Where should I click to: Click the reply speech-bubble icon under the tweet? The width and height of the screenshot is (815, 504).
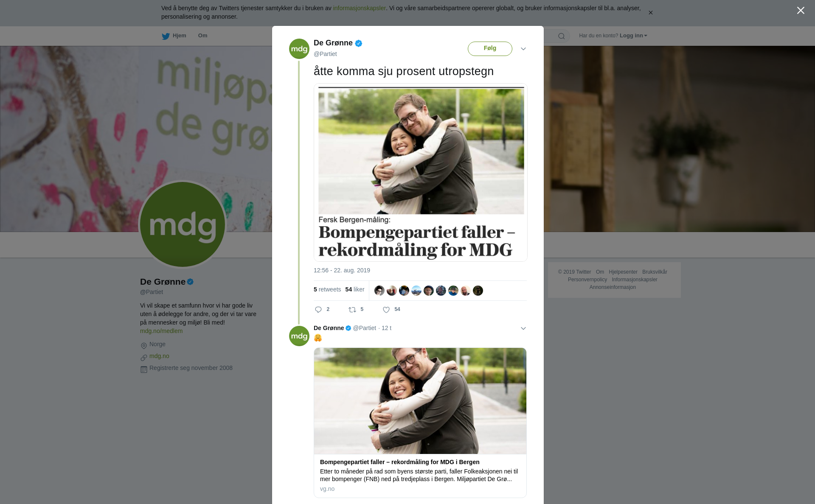(x=318, y=310)
